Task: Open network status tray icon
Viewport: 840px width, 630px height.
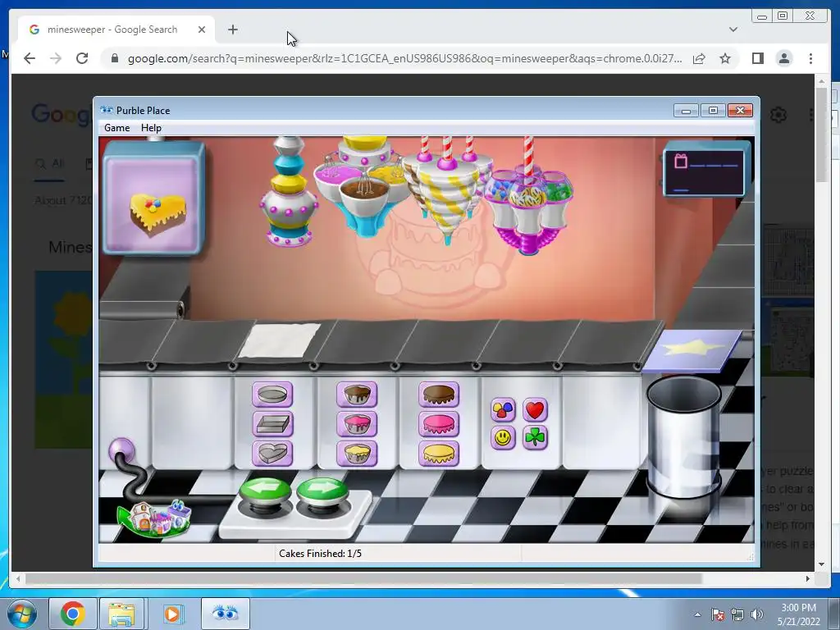Action: click(737, 614)
